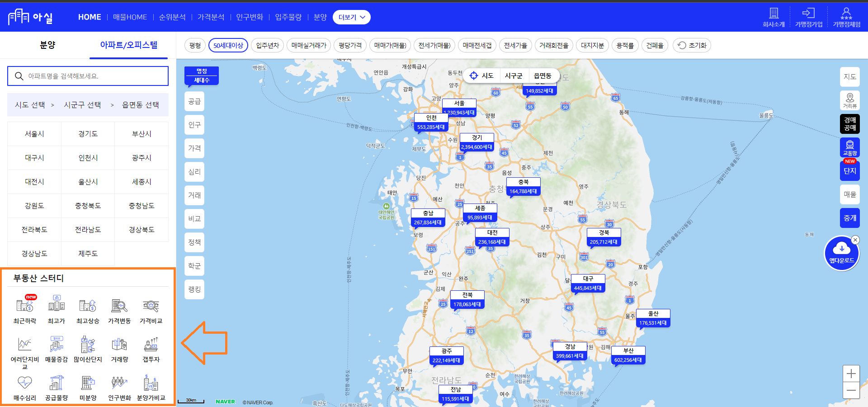Click the 경기 2,394,600세대 map marker
This screenshot has width=868, height=407.
[x=476, y=142]
